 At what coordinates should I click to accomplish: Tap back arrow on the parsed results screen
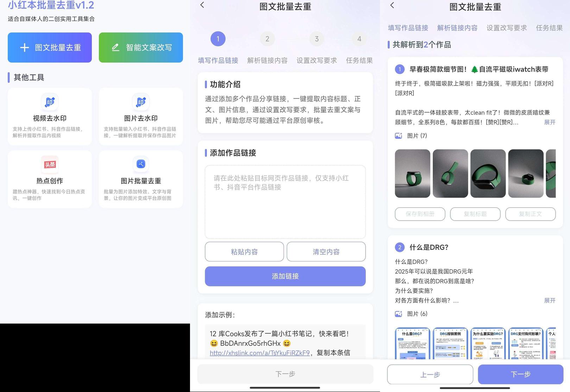(x=392, y=5)
